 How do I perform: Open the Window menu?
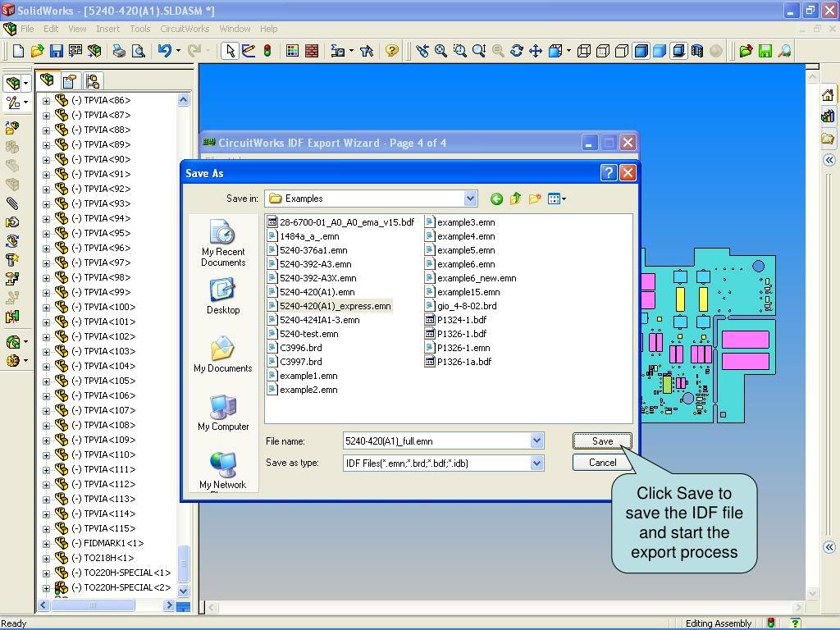[x=235, y=29]
